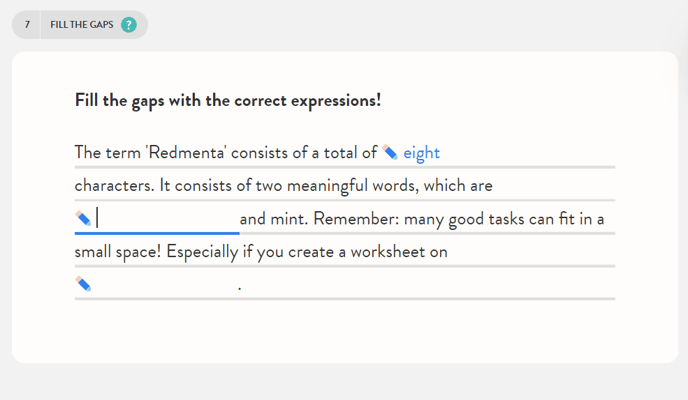This screenshot has width=688, height=400.
Task: Click the teal question mark help icon
Action: [129, 25]
